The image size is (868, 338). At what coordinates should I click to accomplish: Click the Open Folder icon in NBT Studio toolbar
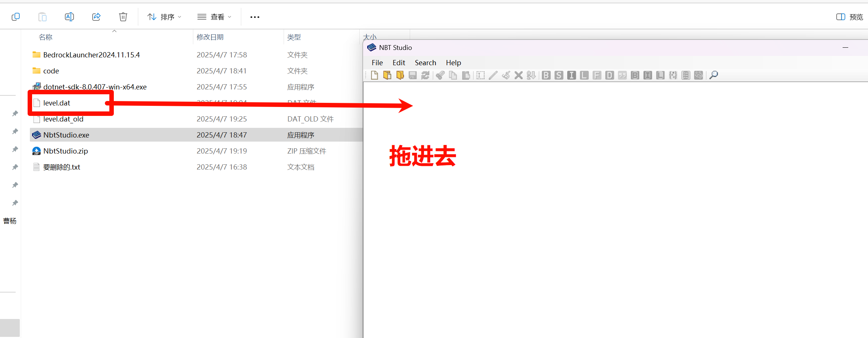click(400, 75)
